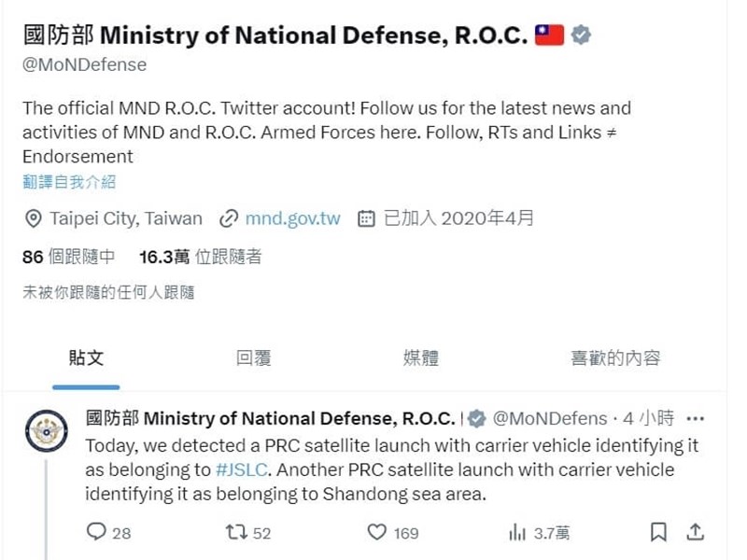Click the Ministry emblem avatar

[x=47, y=431]
